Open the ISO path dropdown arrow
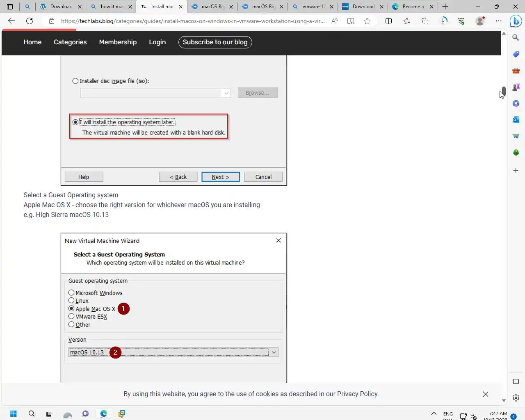 226,93
